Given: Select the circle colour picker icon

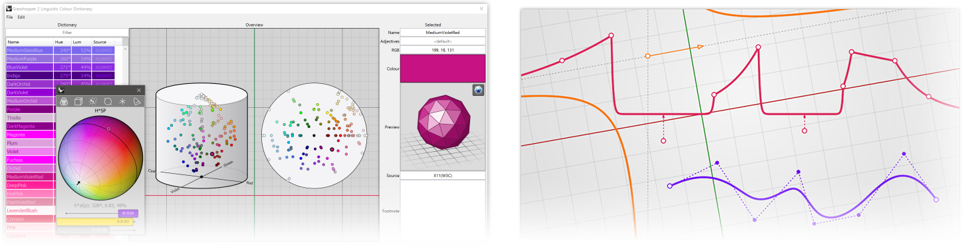Looking at the screenshot, I should click(x=108, y=101).
